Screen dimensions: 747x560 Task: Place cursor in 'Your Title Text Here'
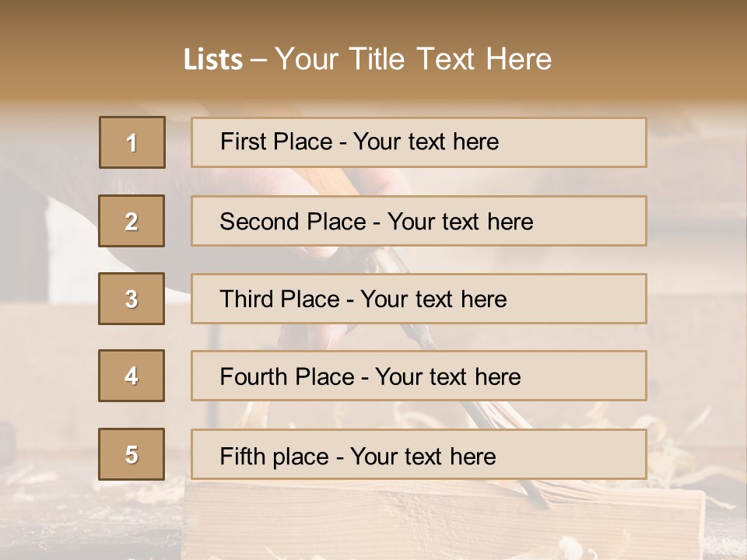[413, 59]
